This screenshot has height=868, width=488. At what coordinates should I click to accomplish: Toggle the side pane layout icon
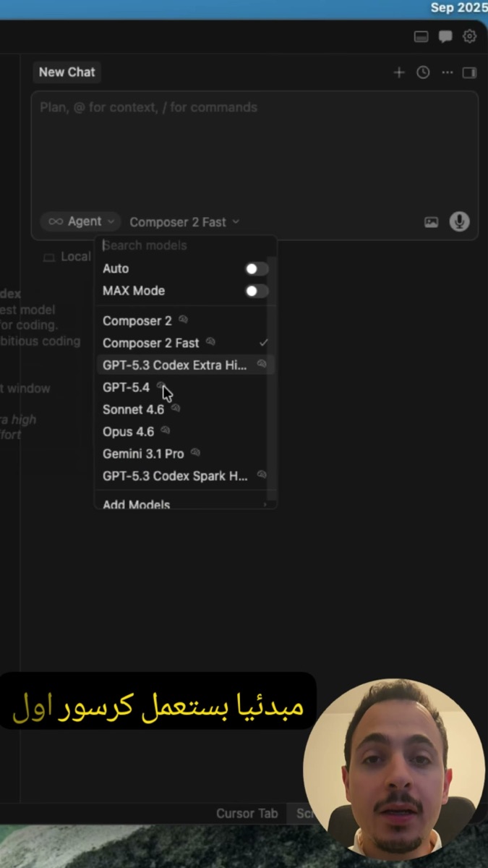[469, 72]
